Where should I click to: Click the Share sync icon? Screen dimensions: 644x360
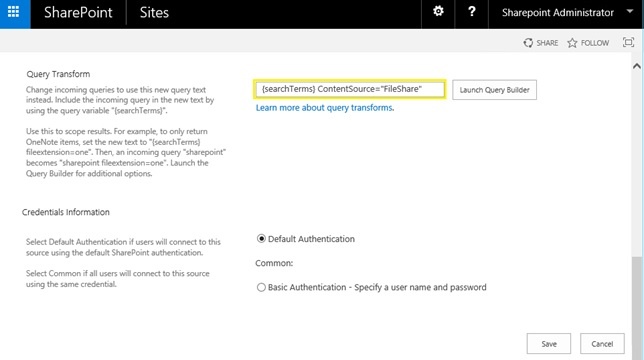click(x=528, y=43)
